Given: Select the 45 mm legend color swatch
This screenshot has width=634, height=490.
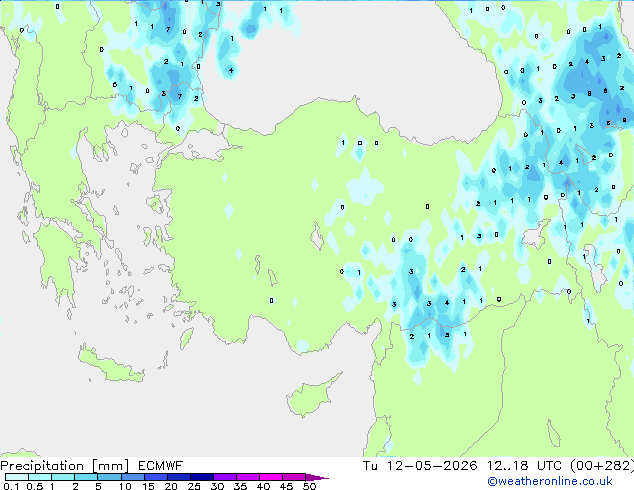Looking at the screenshot, I should [294, 477].
